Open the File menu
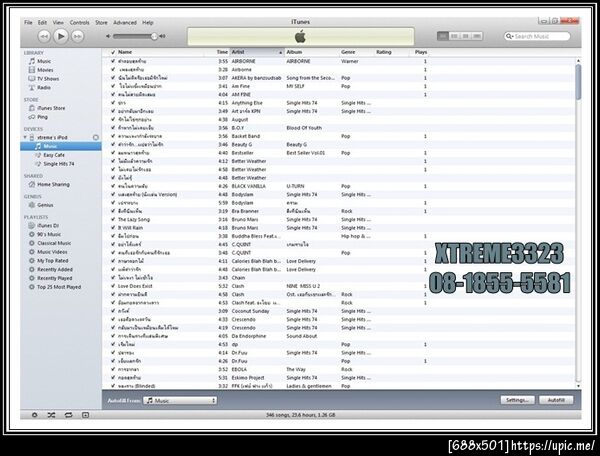This screenshot has width=600, height=456. [x=28, y=23]
